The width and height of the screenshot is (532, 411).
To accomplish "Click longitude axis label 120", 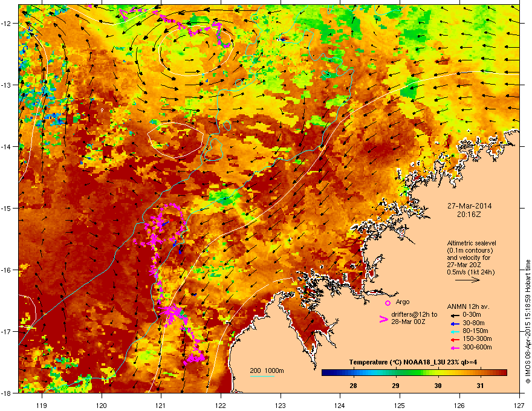I will coord(102,405).
